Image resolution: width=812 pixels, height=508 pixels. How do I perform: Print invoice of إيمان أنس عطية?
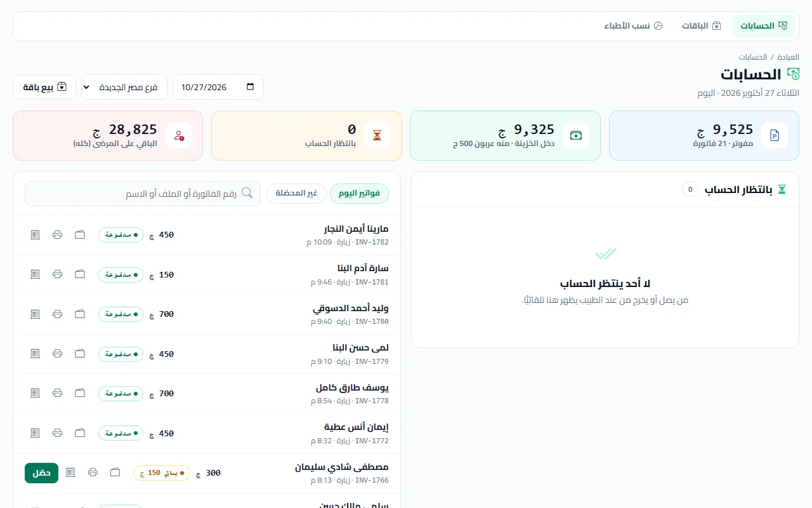click(x=58, y=433)
